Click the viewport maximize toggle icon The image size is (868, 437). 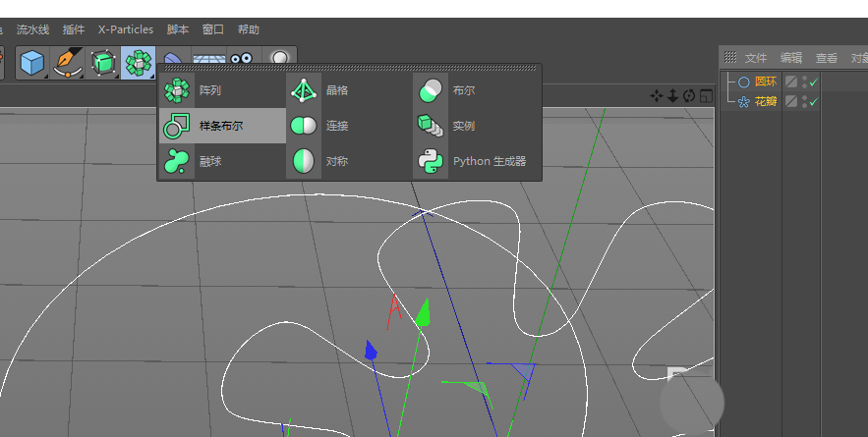pos(705,95)
